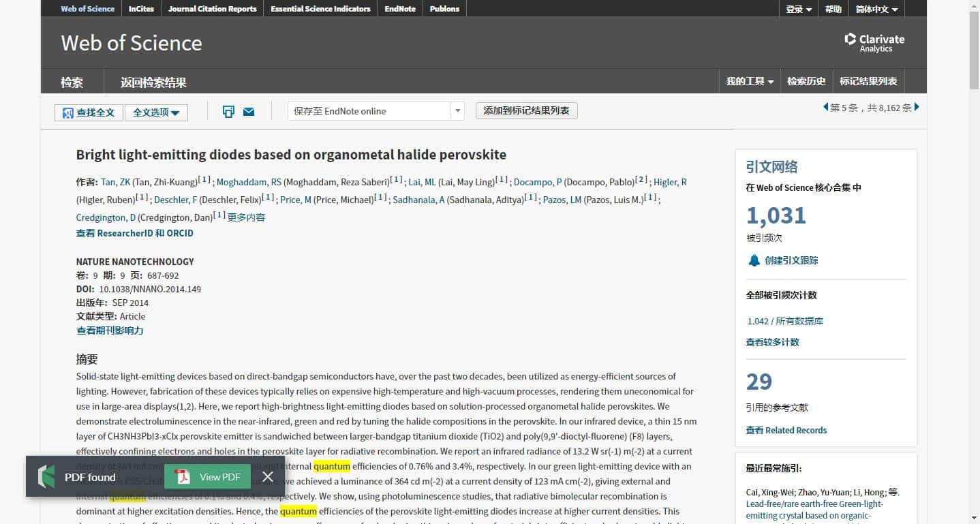Click the citation alert bell icon
The image size is (980, 524).
pos(754,260)
